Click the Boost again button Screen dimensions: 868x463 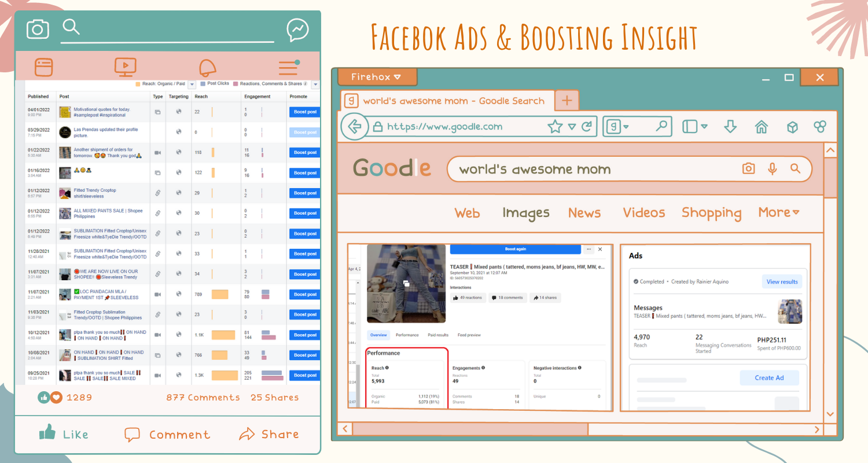[515, 249]
